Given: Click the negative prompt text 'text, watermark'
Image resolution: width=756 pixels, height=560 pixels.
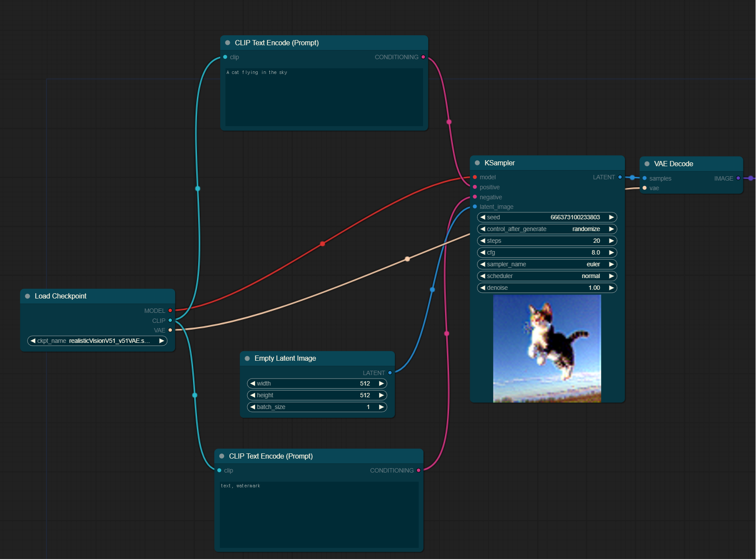Looking at the screenshot, I should [240, 486].
